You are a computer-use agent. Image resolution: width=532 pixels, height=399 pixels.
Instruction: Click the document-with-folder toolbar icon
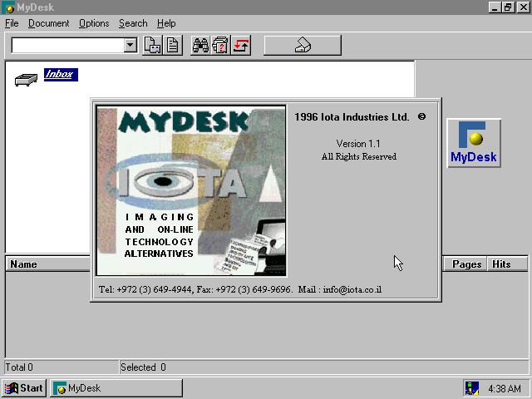click(152, 45)
